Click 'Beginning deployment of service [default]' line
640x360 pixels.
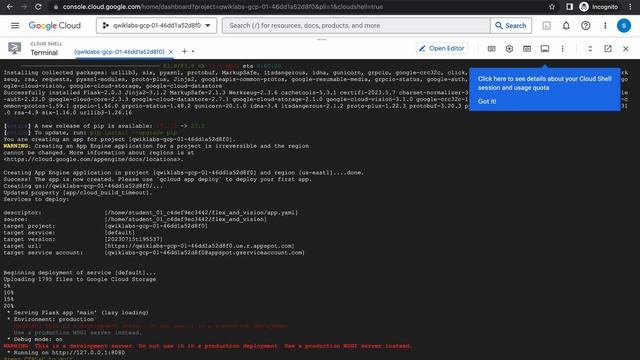(x=80, y=272)
